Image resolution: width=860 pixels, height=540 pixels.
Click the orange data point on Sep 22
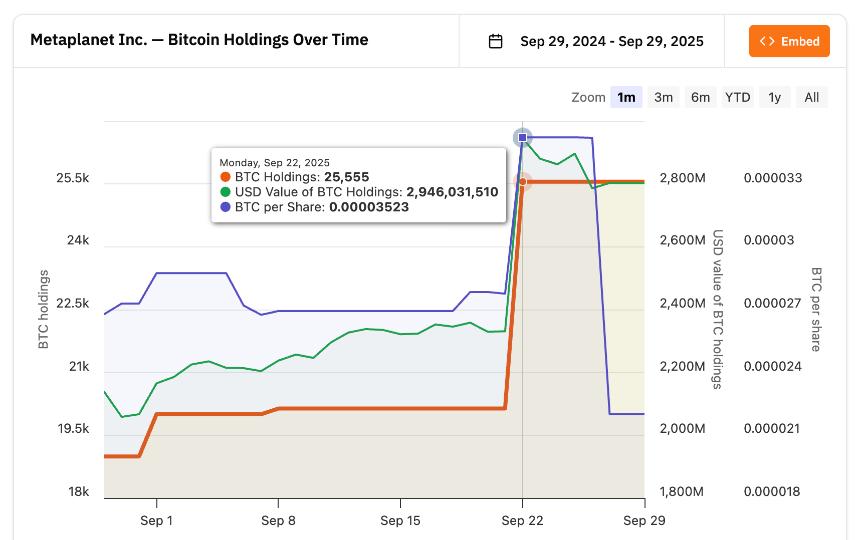point(523,181)
